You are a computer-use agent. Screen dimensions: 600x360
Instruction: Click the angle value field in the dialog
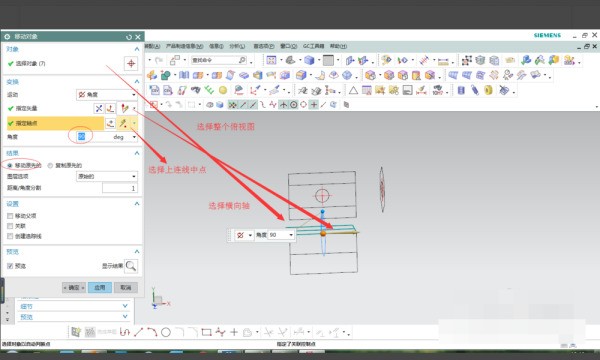pos(91,137)
